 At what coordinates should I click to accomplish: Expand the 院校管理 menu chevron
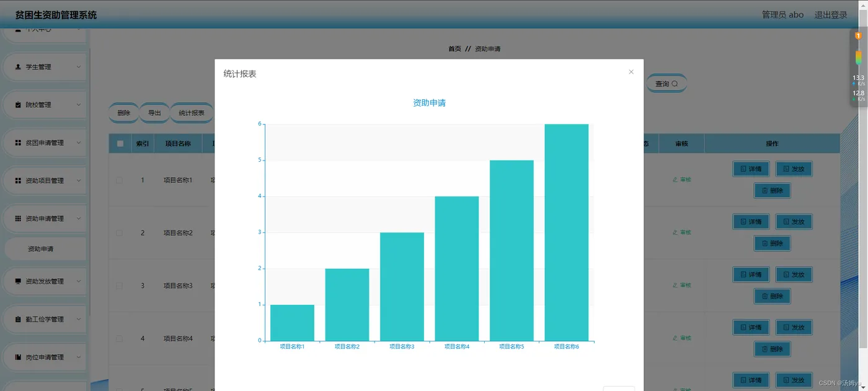tap(78, 105)
